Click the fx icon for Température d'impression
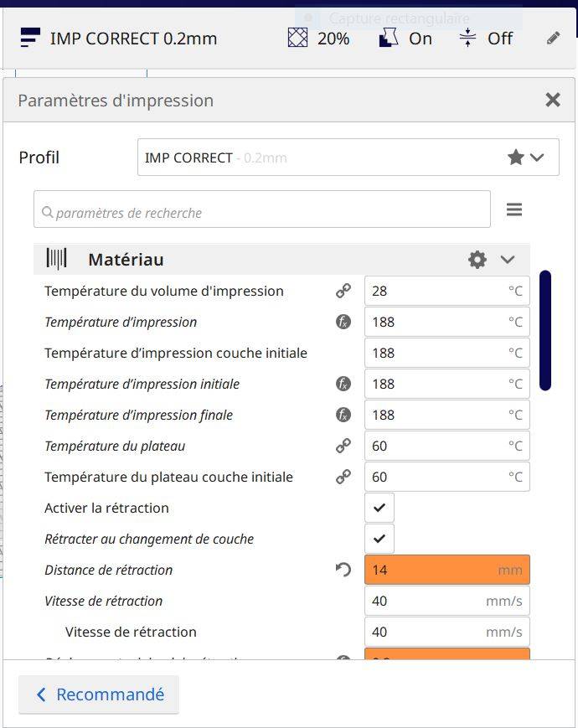The image size is (578, 728). [343, 322]
